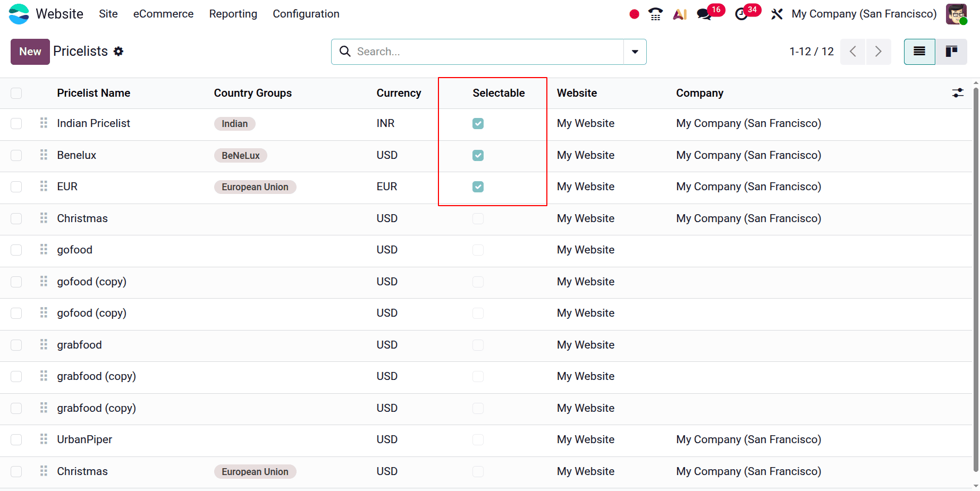Viewport: 980px width, 491px height.
Task: Sort by Currency column header
Action: coord(399,93)
